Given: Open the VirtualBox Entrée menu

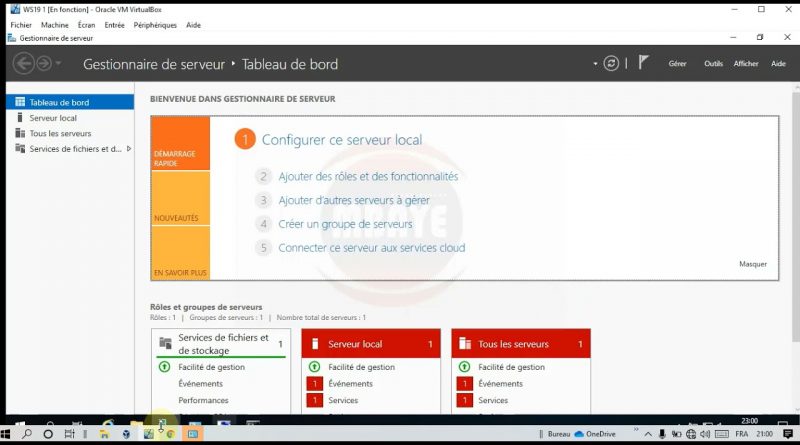Looking at the screenshot, I should coord(114,25).
